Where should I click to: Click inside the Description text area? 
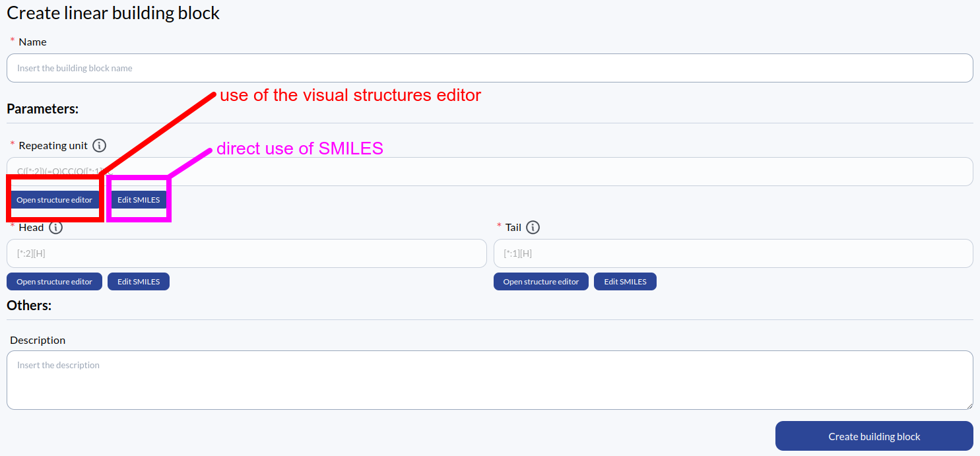pos(489,379)
